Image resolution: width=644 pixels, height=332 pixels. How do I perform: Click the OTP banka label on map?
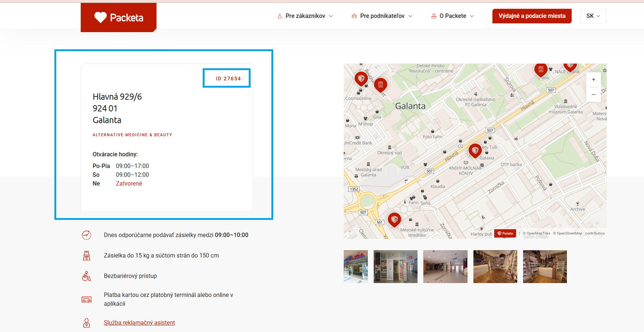pyautogui.click(x=511, y=165)
